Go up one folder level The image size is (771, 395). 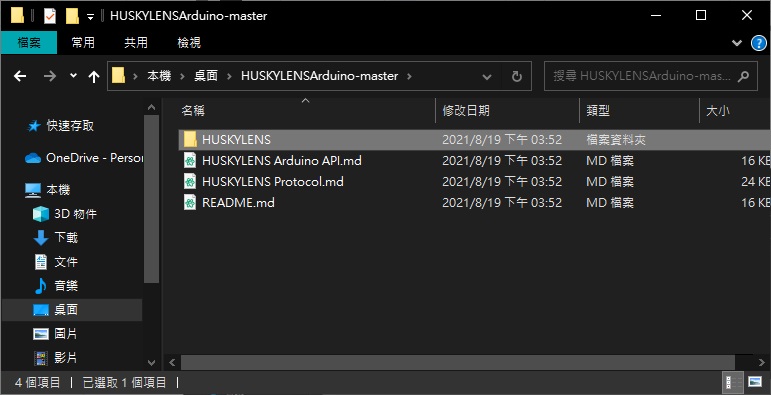94,77
